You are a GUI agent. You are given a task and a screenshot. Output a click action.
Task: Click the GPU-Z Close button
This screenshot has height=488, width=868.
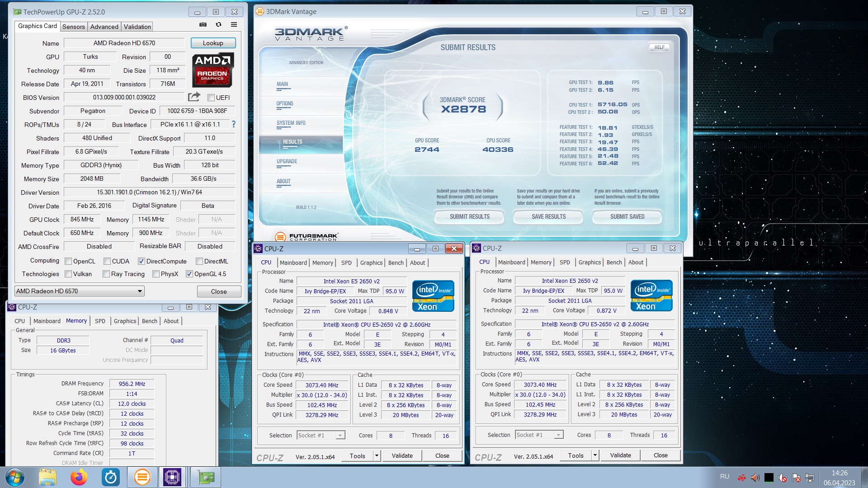219,291
